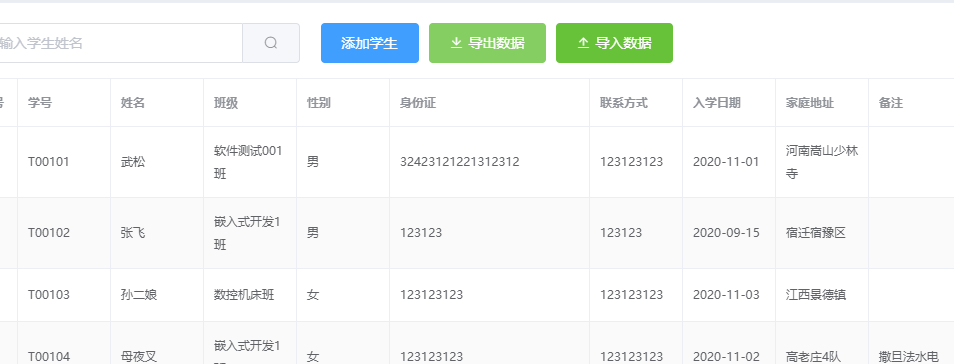This screenshot has height=364, width=954.
Task: Click ID number 32423121221312312
Action: click(x=459, y=162)
